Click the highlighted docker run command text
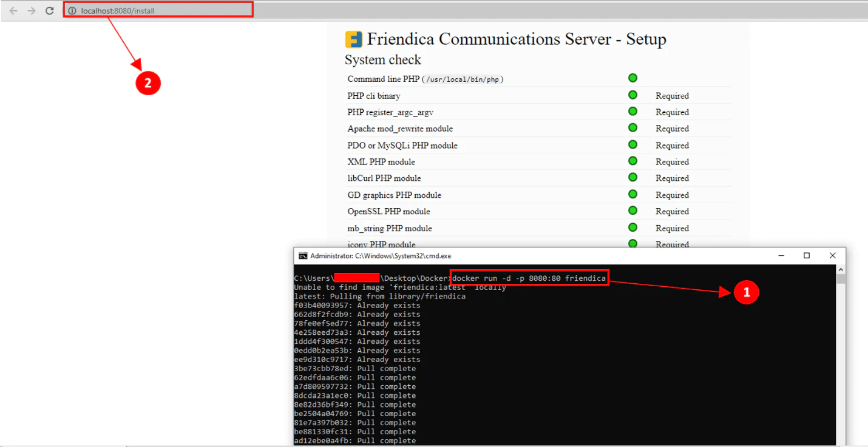This screenshot has height=447, width=868. pos(529,277)
